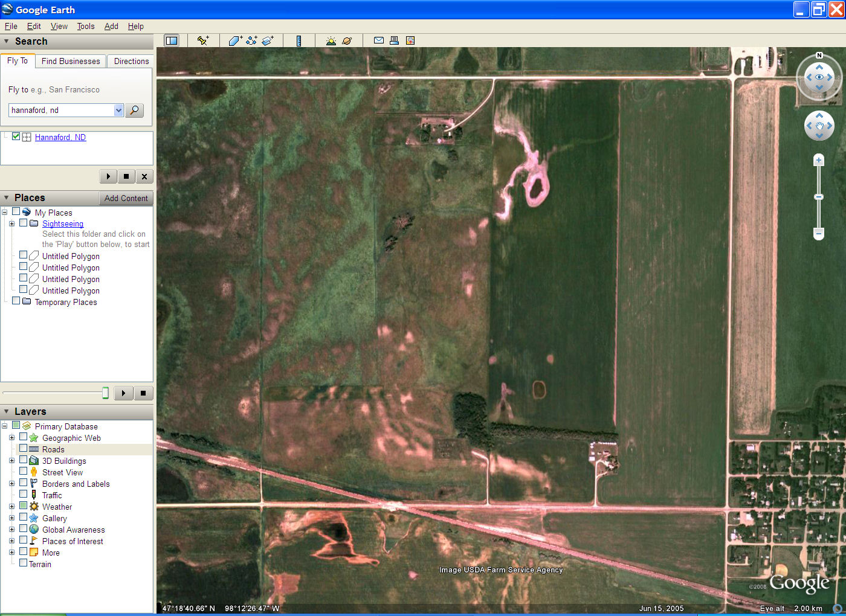Add an image overlay from the toolbar
Screen dimensions: 846x616
pos(268,40)
